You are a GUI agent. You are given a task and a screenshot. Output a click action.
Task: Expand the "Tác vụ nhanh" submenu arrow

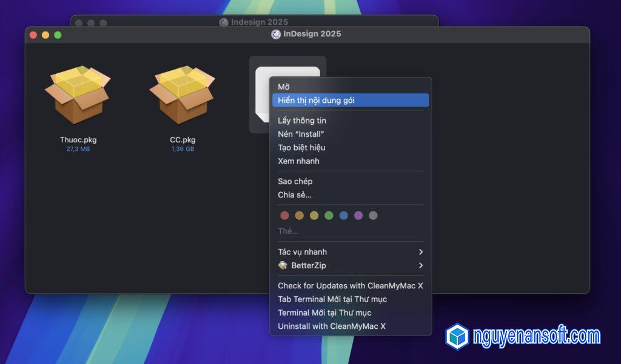tap(420, 252)
